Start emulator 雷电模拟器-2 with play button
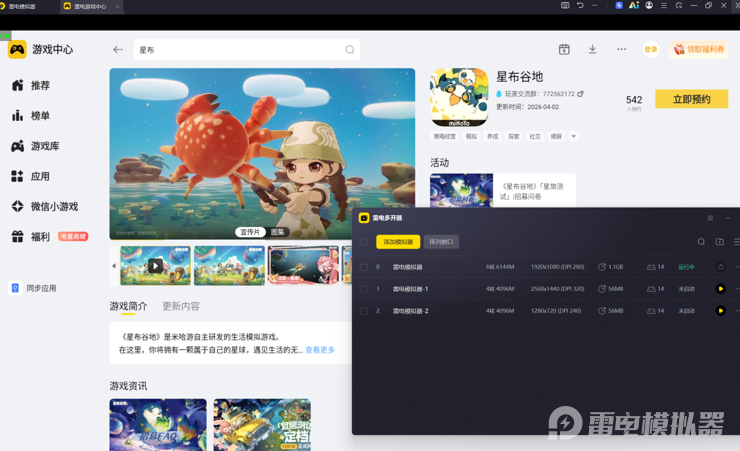 point(720,310)
